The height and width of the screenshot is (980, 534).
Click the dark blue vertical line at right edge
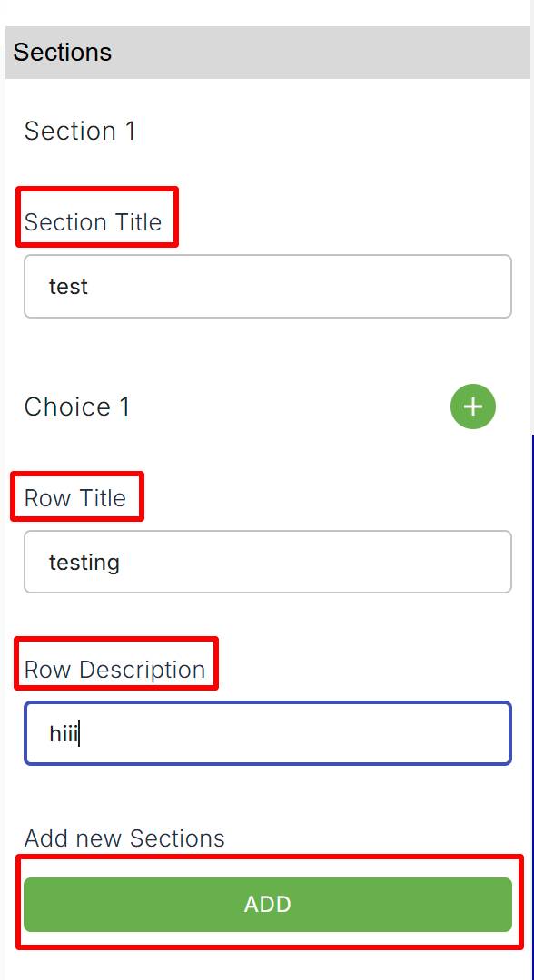pyautogui.click(x=532, y=706)
